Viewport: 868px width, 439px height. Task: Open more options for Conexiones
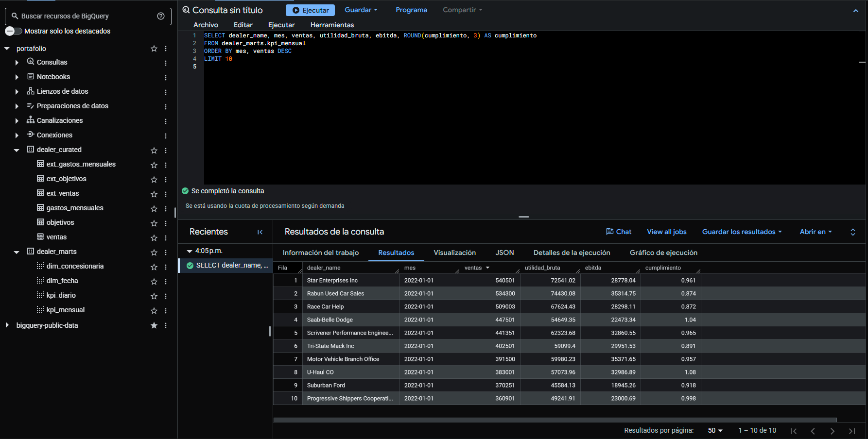tap(166, 136)
